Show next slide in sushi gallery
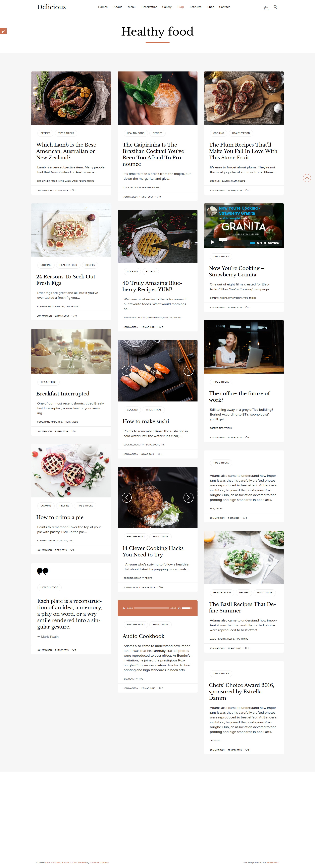 tap(188, 371)
